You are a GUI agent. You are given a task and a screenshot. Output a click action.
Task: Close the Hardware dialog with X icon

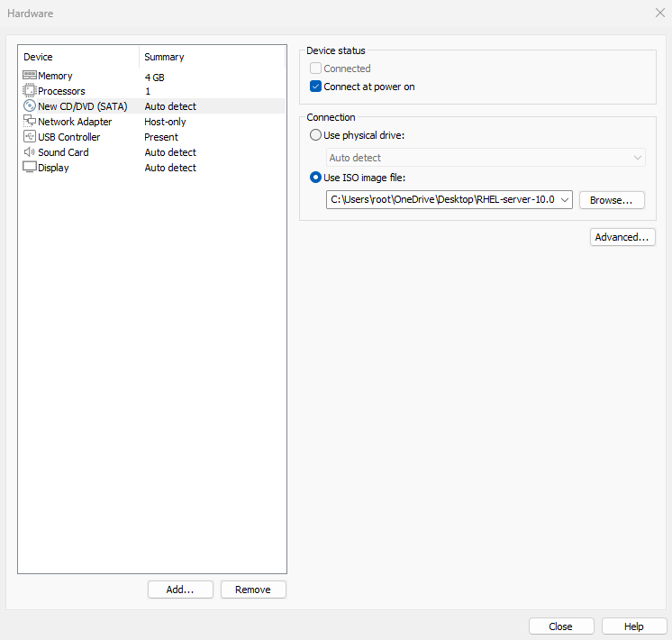click(658, 14)
